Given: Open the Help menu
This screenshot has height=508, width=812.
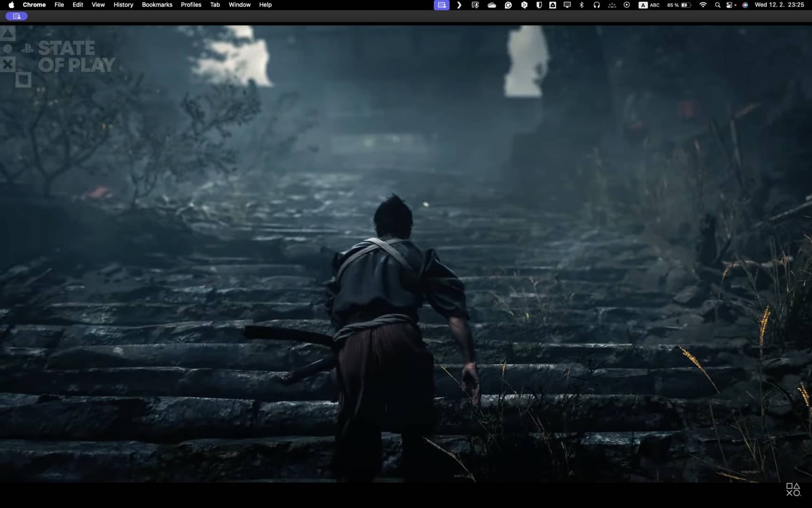Looking at the screenshot, I should pos(265,5).
